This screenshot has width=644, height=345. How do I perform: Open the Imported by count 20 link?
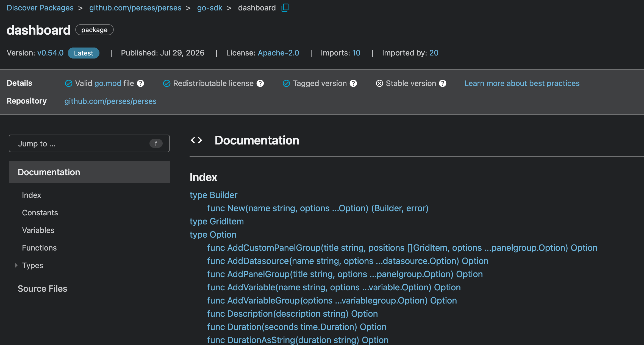(434, 53)
